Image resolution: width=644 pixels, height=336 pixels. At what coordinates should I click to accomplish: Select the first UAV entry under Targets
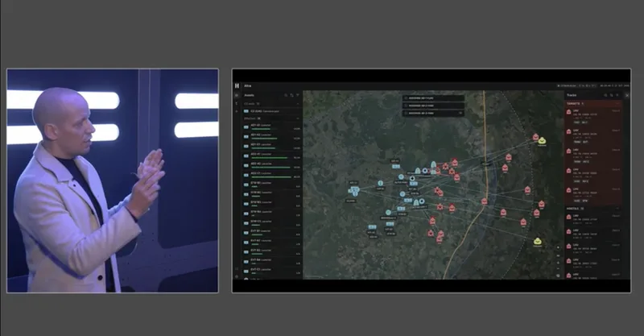[594, 117]
